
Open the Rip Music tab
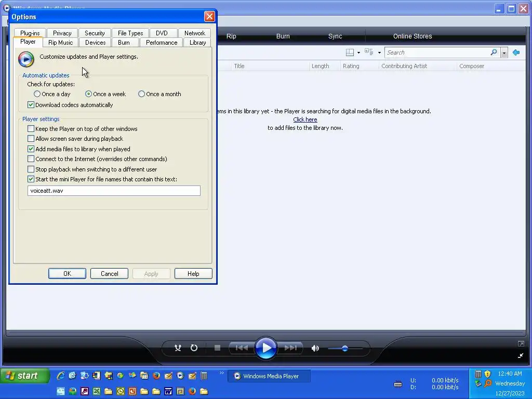pos(60,43)
